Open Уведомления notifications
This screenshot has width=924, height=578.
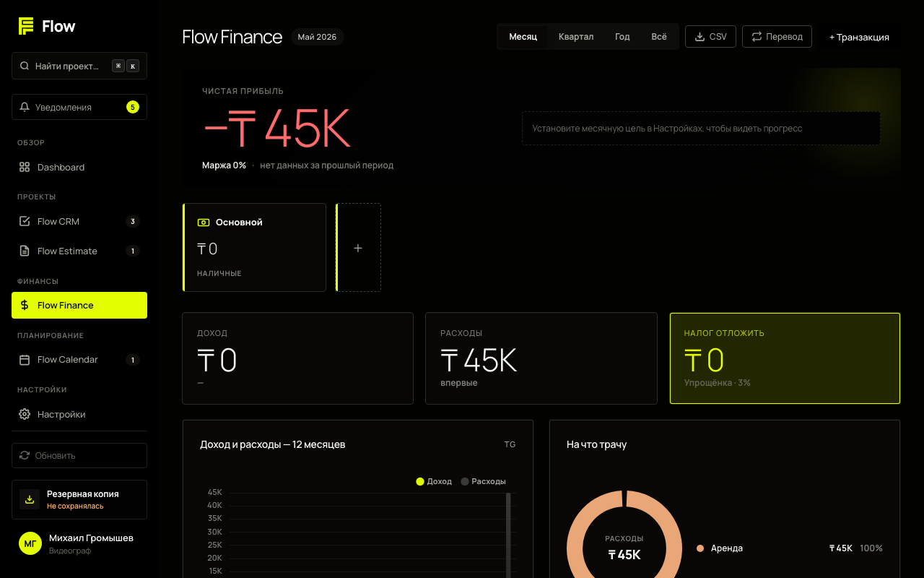point(79,107)
